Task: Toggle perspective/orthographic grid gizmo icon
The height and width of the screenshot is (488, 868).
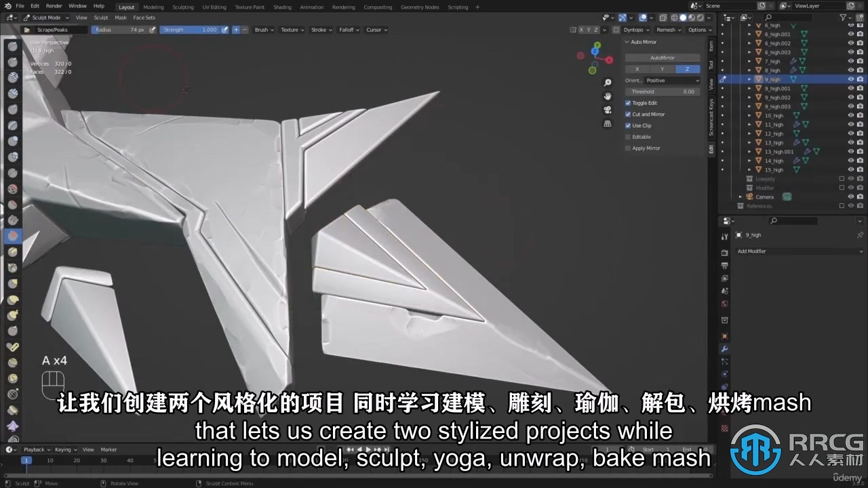Action: (608, 123)
